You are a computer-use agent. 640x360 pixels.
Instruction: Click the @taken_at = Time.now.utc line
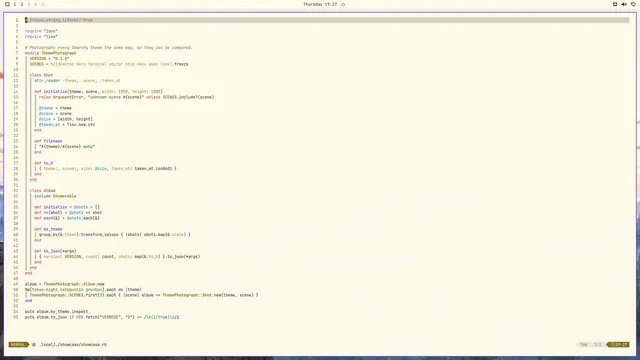[x=67, y=124]
